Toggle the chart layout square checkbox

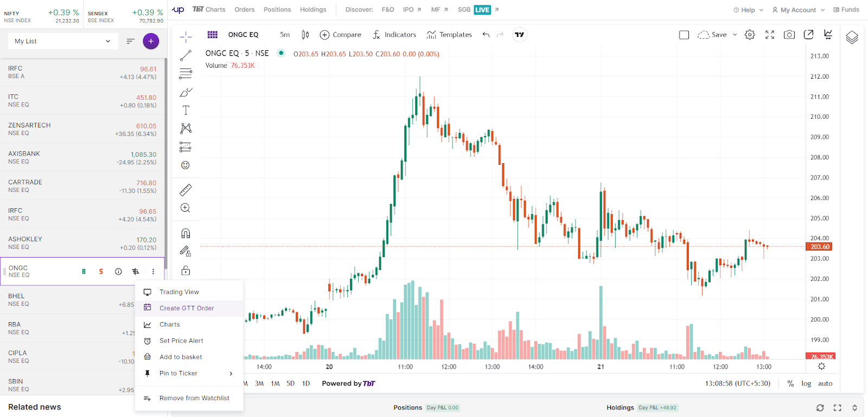point(684,35)
